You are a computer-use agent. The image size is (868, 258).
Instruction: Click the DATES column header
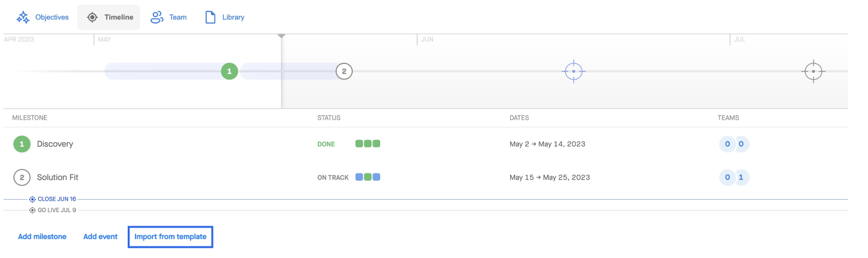point(519,118)
